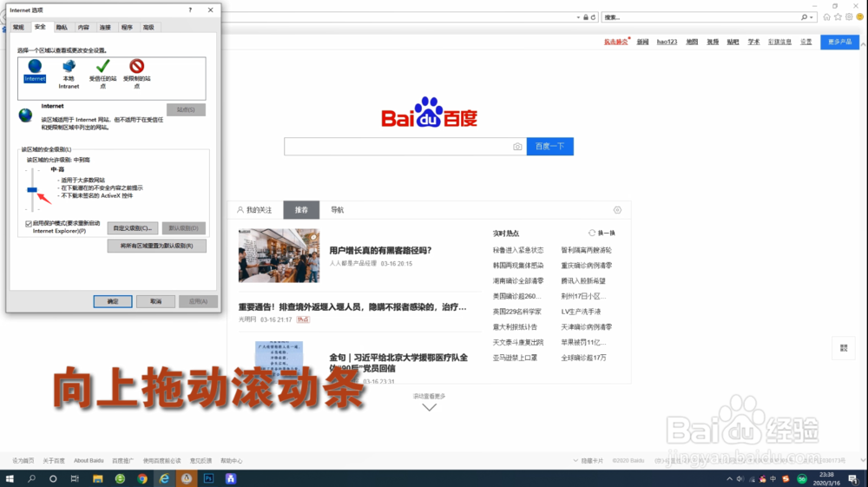Viewport: 868px width, 487px height.
Task: Click the IE home icon
Action: [x=826, y=17]
